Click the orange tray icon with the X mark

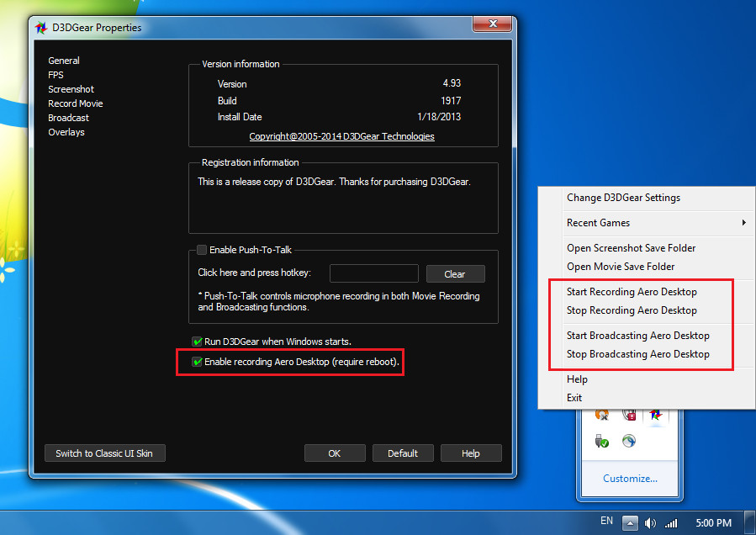[x=600, y=416]
